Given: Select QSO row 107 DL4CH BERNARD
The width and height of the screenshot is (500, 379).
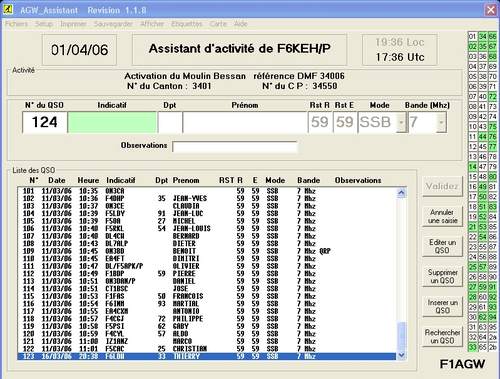Looking at the screenshot, I should point(207,236).
